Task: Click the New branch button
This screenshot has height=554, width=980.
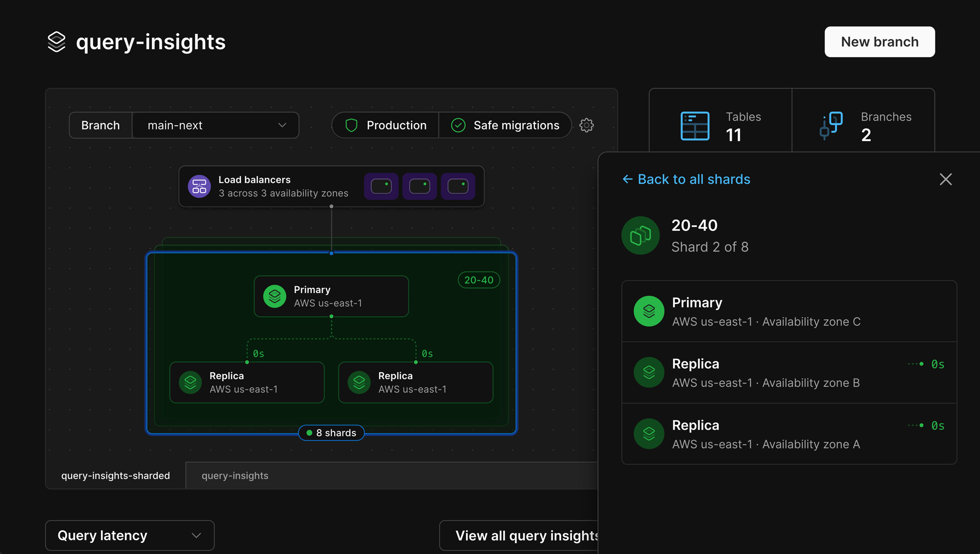Action: click(880, 42)
